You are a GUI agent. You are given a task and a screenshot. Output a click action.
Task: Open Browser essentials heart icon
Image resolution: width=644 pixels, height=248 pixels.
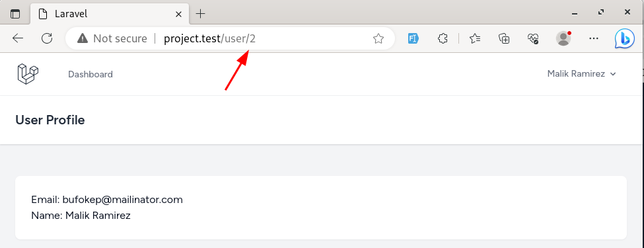pyautogui.click(x=533, y=38)
